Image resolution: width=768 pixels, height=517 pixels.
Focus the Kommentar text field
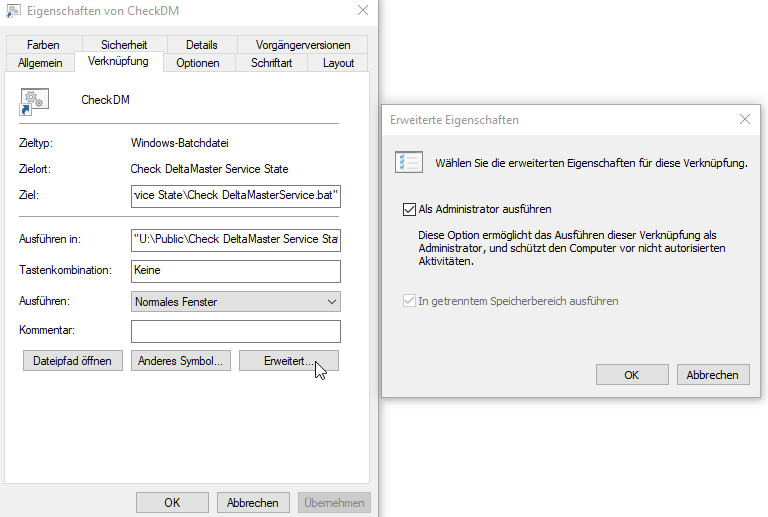236,330
